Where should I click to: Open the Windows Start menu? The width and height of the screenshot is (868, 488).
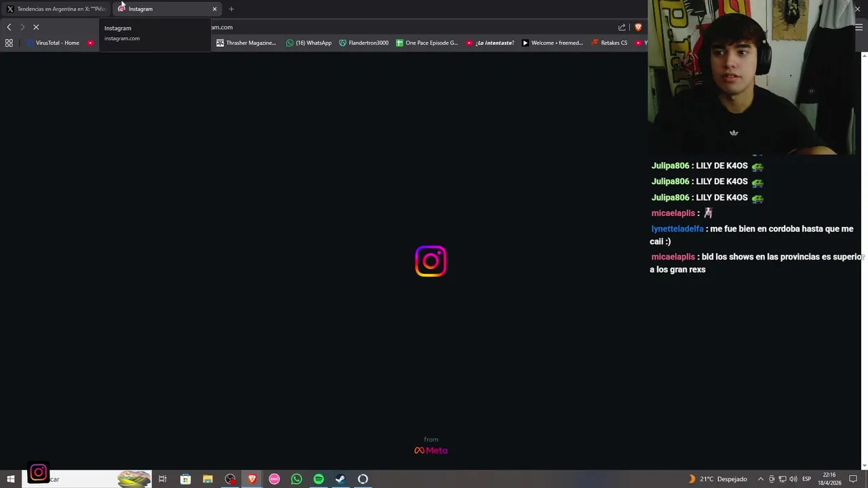(11, 479)
